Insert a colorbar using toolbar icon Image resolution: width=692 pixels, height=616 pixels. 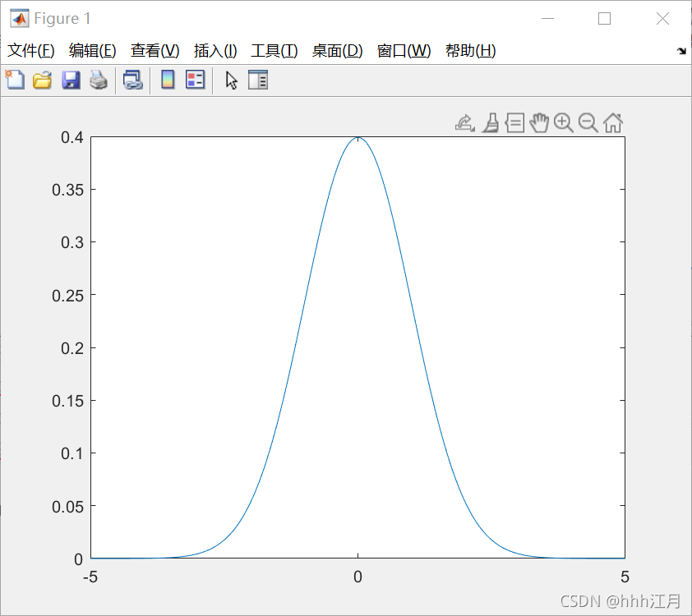[168, 80]
